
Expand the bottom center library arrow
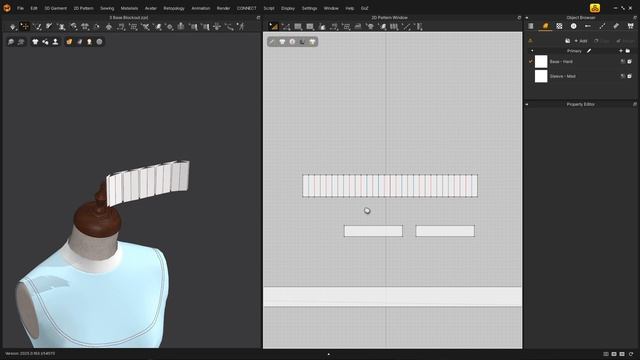(x=329, y=354)
